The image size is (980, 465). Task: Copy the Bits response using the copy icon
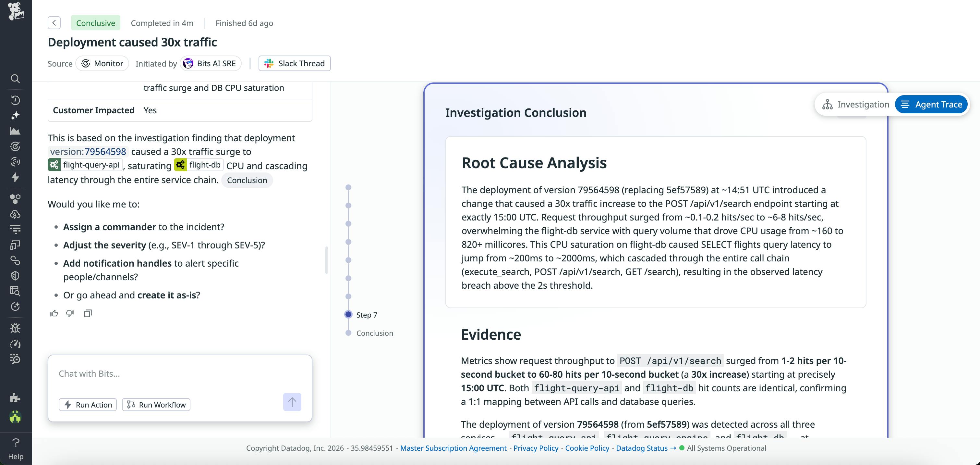(88, 313)
